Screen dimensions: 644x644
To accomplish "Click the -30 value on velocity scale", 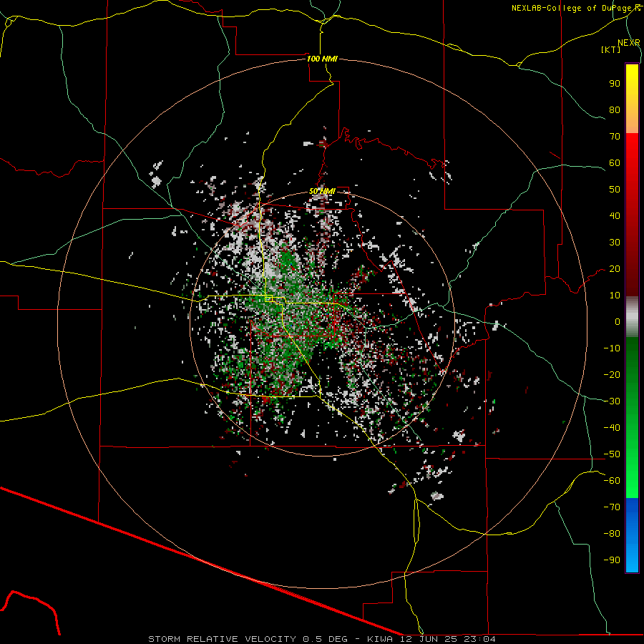I will 612,401.
